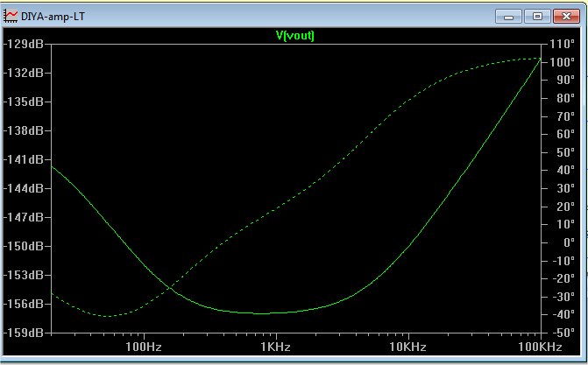Click the 0° phase axis label
Image resolution: width=588 pixels, height=365 pixels.
pos(569,242)
